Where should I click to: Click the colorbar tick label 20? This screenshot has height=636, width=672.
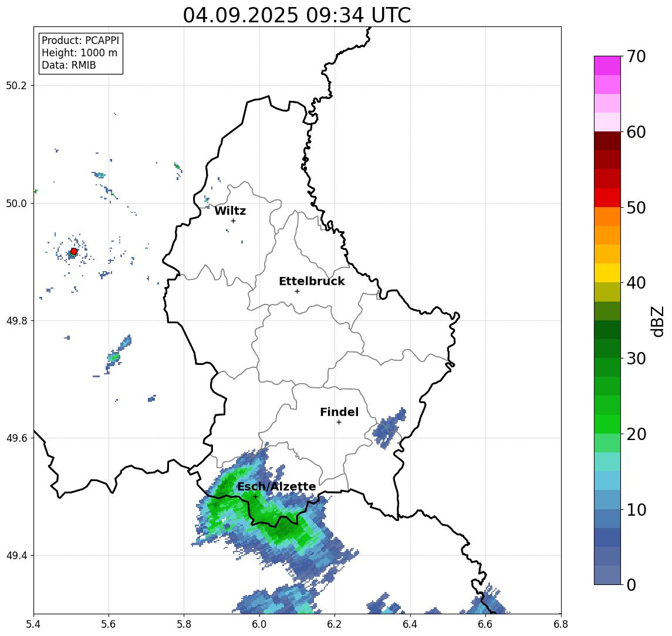point(636,434)
